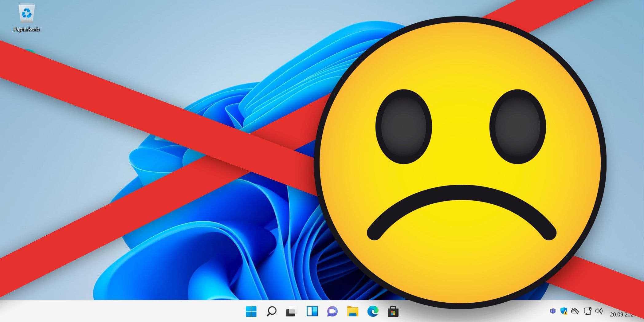Screen dimensions: 644x322
Task: Launch Microsoft Edge browser
Action: pos(373,312)
